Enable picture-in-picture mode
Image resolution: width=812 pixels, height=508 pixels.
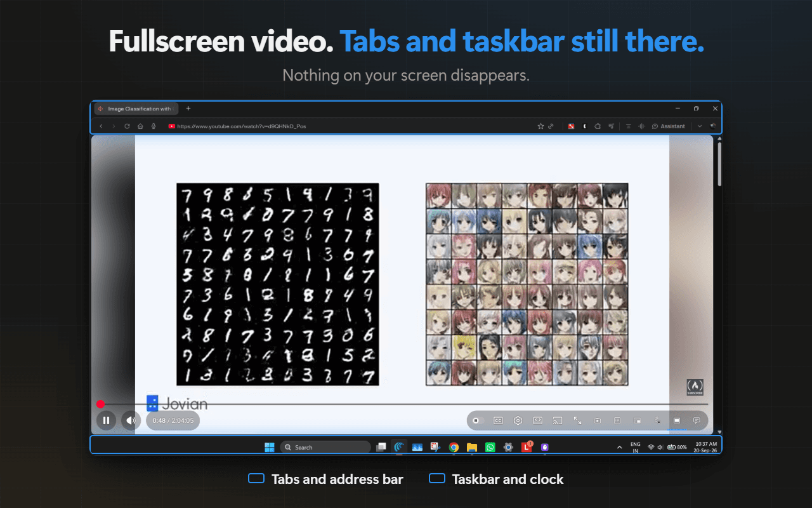click(x=637, y=420)
